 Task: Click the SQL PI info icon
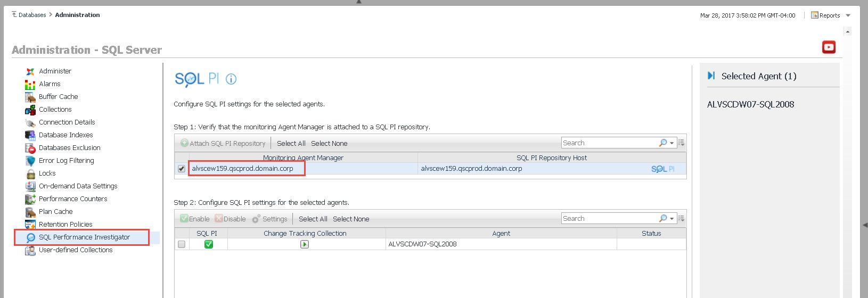[x=231, y=79]
